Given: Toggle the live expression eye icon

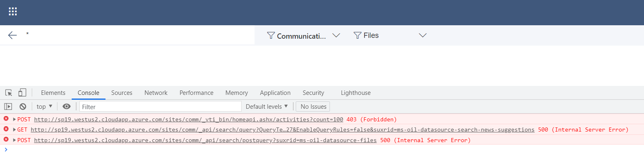Looking at the screenshot, I should click(x=66, y=106).
